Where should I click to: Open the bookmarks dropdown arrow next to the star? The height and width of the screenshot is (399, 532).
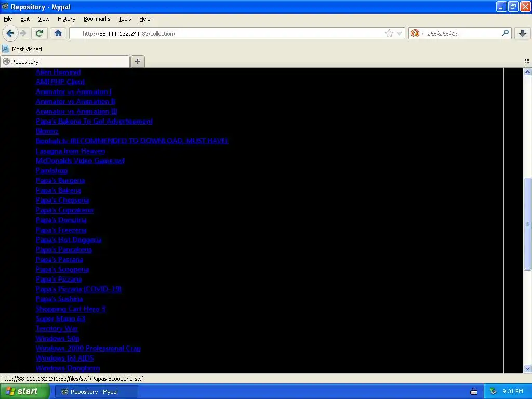point(400,34)
